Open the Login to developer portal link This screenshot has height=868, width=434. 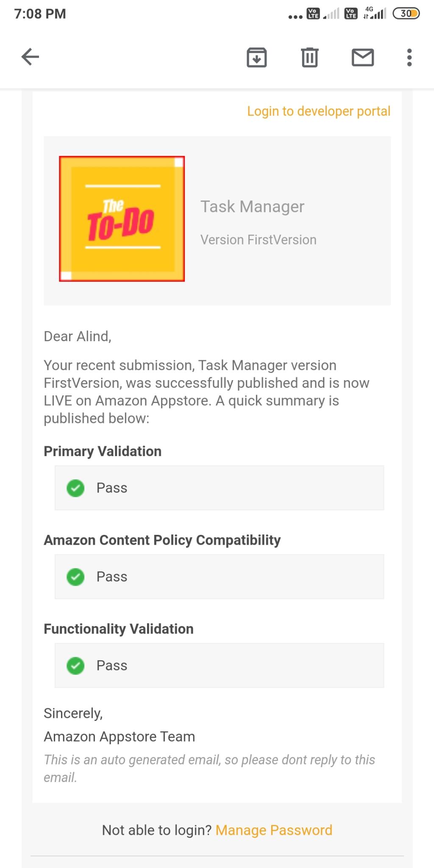(319, 111)
